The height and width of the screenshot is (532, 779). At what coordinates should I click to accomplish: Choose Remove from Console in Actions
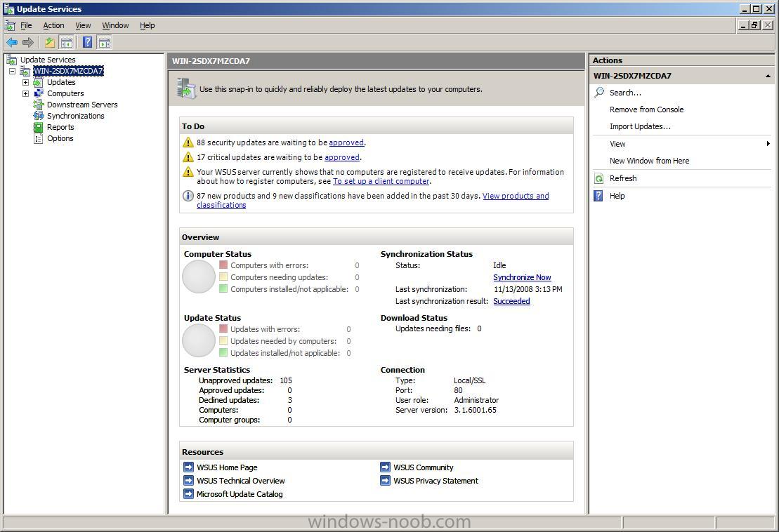tap(646, 109)
